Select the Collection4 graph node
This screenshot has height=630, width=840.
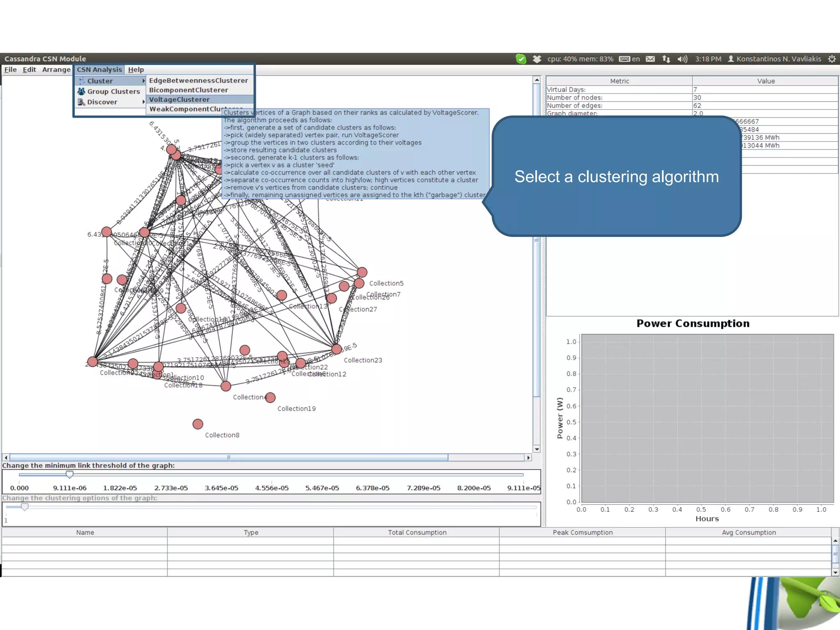pyautogui.click(x=226, y=386)
